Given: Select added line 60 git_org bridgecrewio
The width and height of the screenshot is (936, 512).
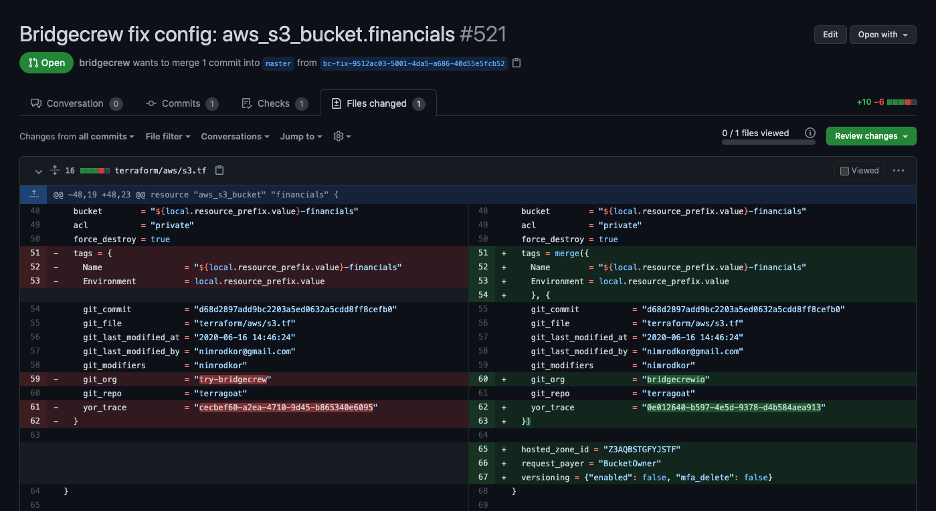Looking at the screenshot, I should pos(692,380).
